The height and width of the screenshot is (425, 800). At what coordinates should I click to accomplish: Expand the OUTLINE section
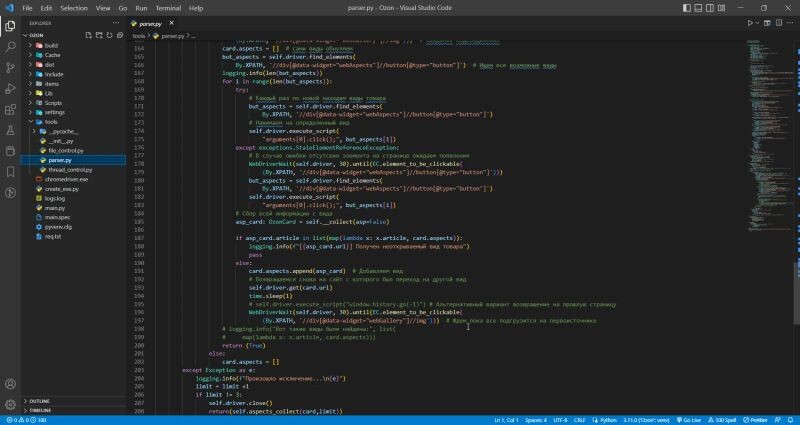(x=40, y=400)
